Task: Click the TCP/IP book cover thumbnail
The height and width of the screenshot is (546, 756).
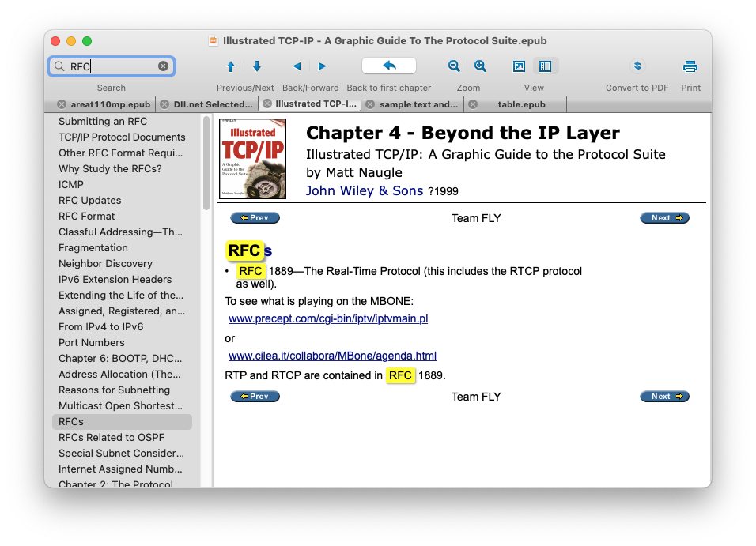Action: (253, 159)
